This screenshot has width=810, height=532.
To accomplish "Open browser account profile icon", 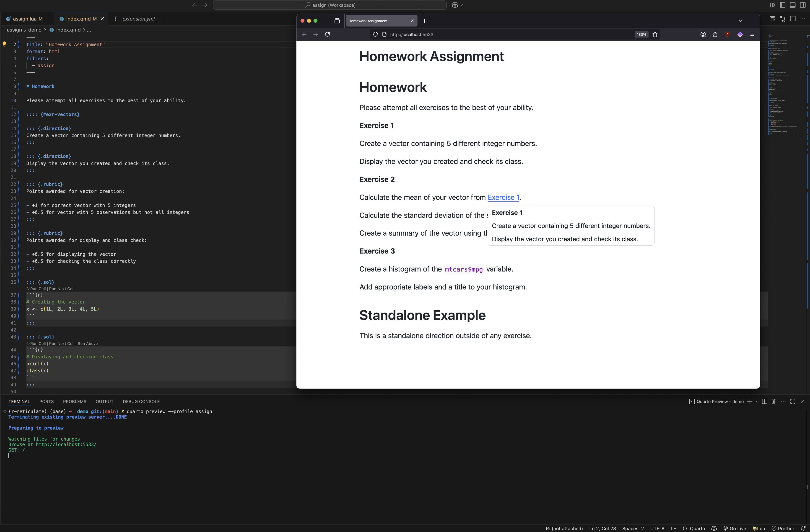I will pyautogui.click(x=704, y=34).
